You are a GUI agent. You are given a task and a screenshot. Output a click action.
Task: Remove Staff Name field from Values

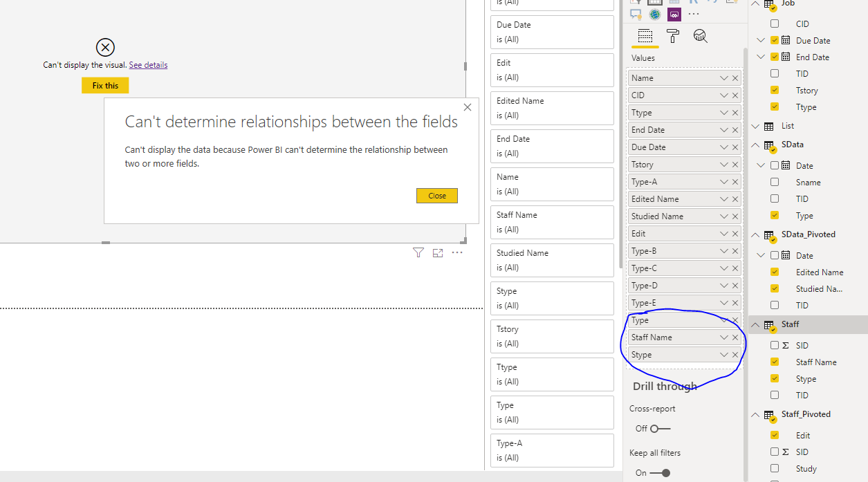coord(735,337)
